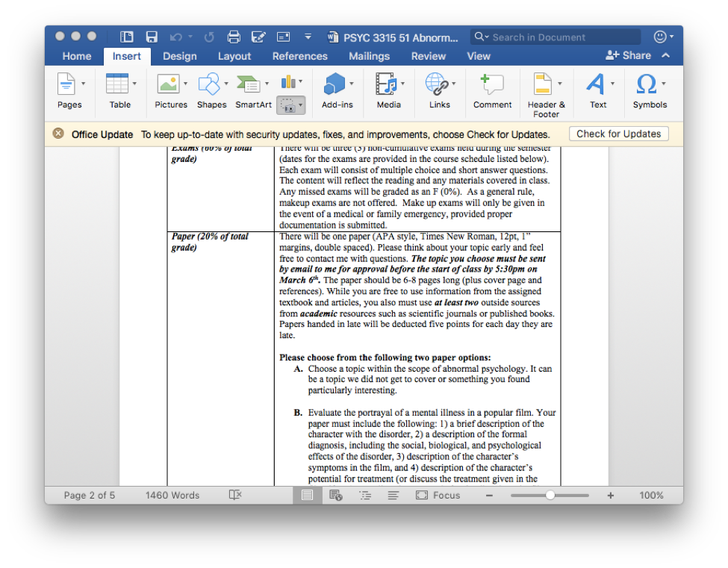This screenshot has height=568, width=728.
Task: Open the Layout tab
Action: pyautogui.click(x=234, y=56)
